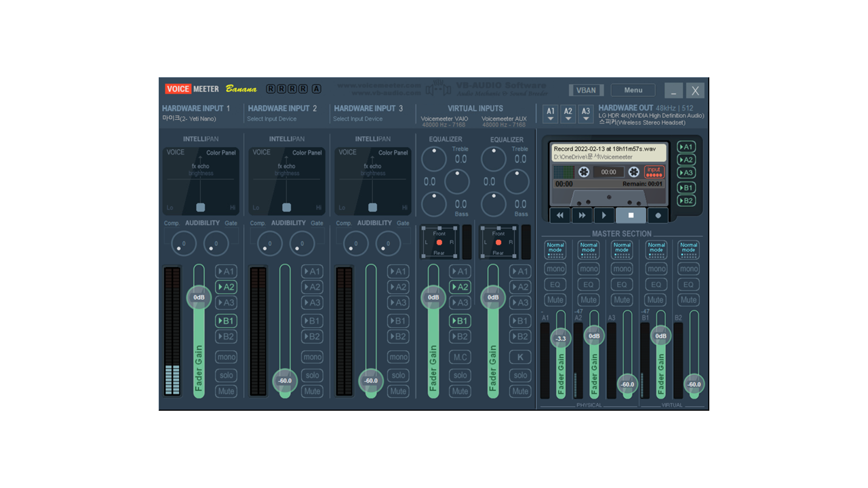Route cassette playback to B1 bus
The height and width of the screenshot is (488, 868).
point(686,188)
